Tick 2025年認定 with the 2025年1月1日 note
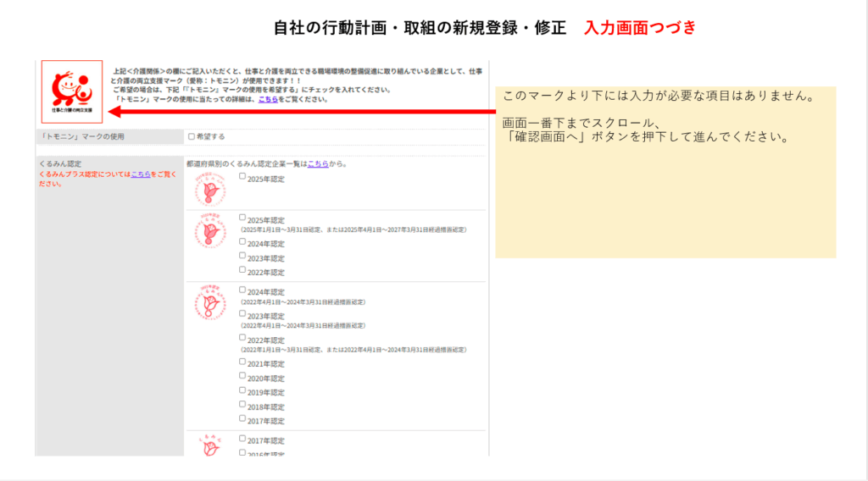Viewport: 868px width, 481px height. click(x=242, y=218)
